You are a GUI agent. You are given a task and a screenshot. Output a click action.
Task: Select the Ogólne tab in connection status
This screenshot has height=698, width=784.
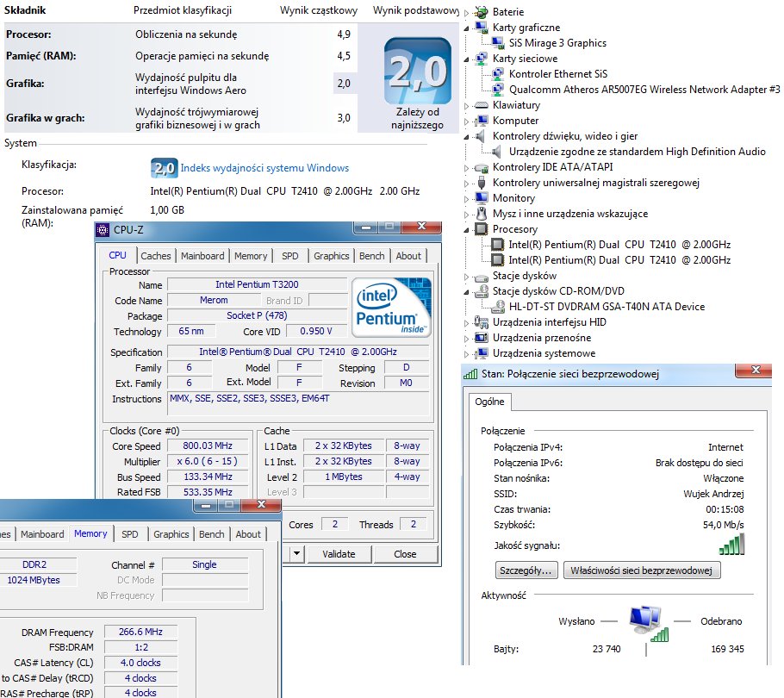tap(489, 402)
